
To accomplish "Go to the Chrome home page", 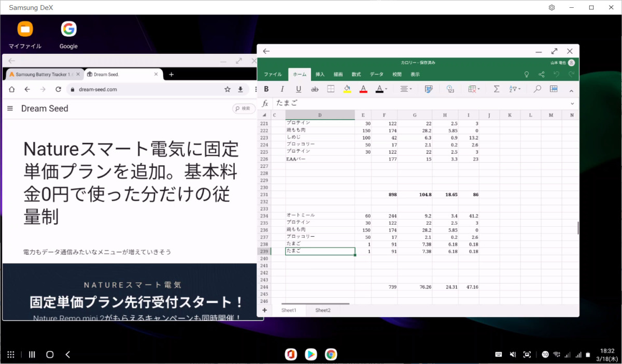I will [x=12, y=89].
